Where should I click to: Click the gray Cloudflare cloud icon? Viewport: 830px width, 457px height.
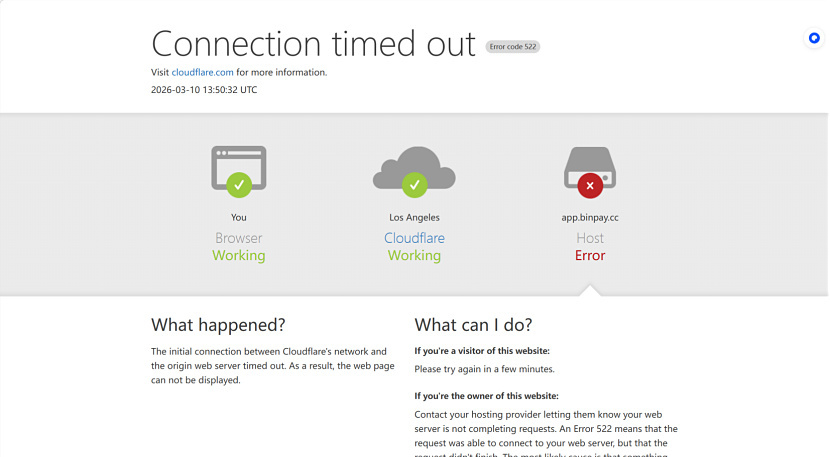click(414, 168)
